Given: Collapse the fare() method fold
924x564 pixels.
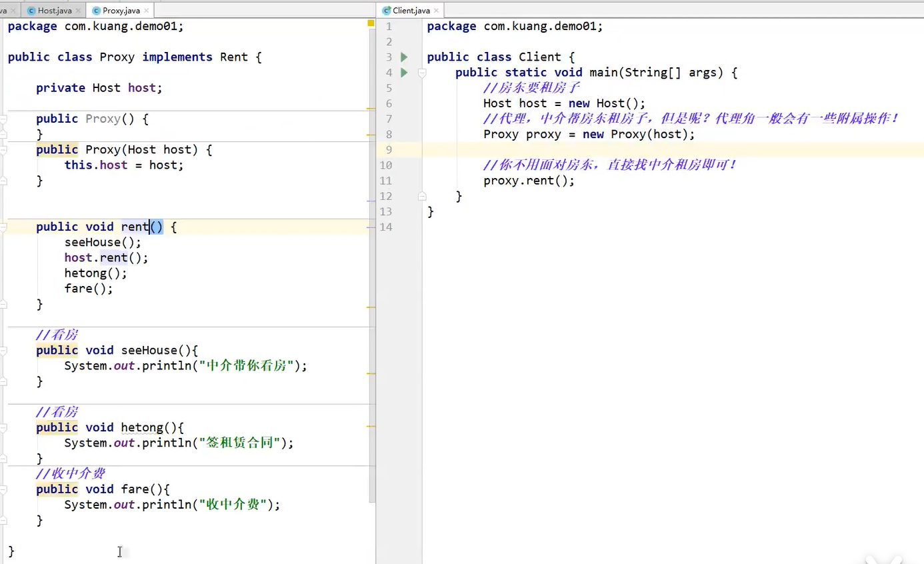Looking at the screenshot, I should pos(3,489).
